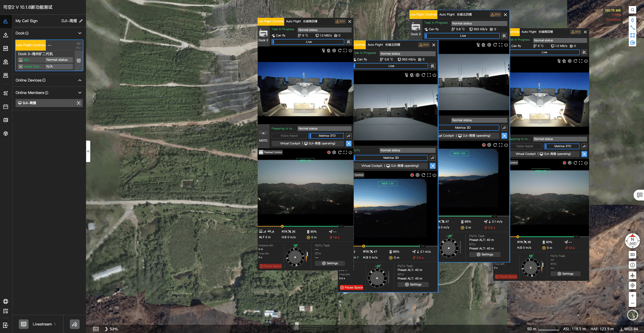644x333 pixels.
Task: Switch the map to 3D view
Action: click(632, 254)
